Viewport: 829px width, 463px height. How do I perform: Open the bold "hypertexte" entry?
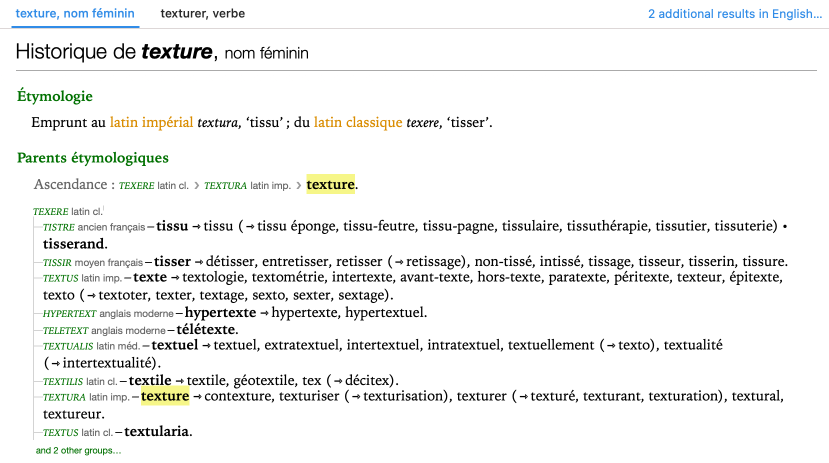point(220,313)
